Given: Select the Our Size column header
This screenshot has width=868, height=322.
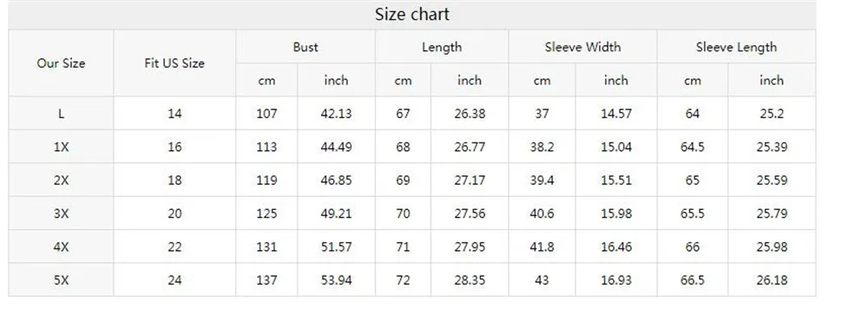Looking at the screenshot, I should coord(61,63).
